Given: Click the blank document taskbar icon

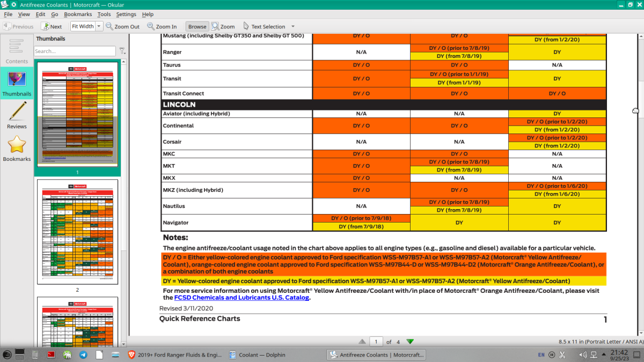Looking at the screenshot, I should click(100, 354).
